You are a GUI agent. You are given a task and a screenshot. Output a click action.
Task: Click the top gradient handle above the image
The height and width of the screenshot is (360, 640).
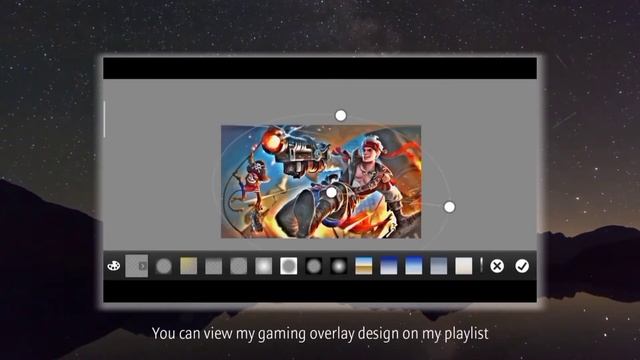341,116
